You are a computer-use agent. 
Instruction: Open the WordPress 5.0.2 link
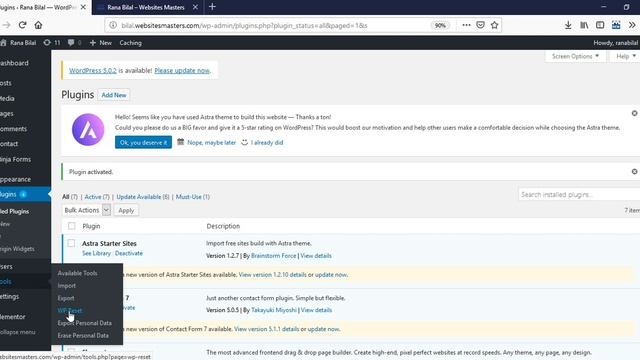(93, 71)
